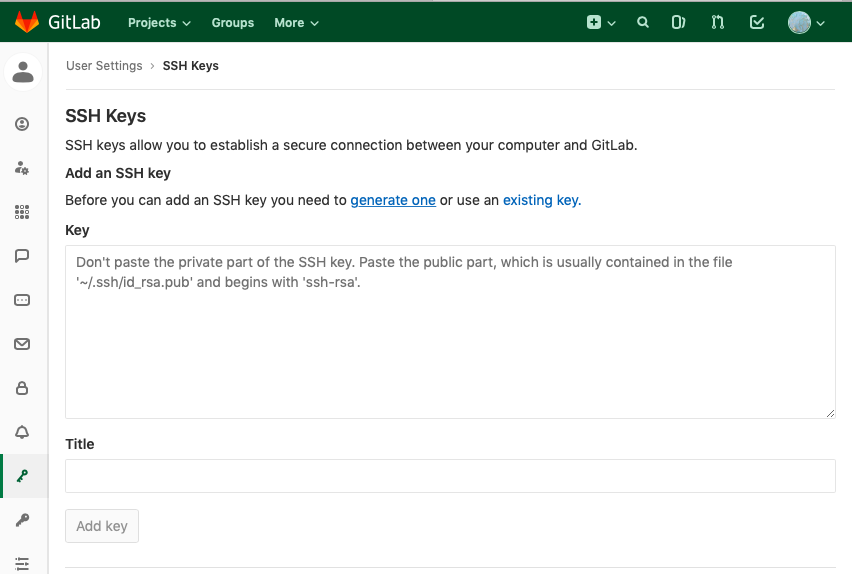852x574 pixels.
Task: Open the Projects menu
Action: (158, 22)
